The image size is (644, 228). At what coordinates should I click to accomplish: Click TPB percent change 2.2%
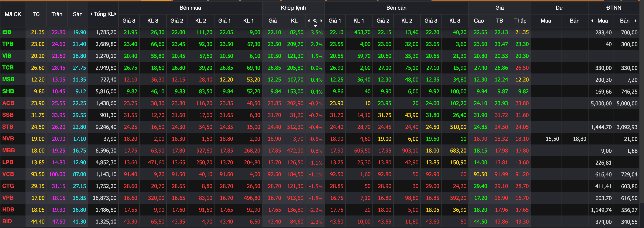(317, 44)
